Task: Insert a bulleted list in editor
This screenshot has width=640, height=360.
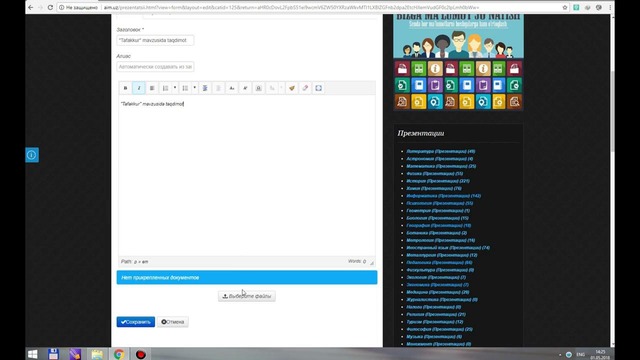Action: point(185,88)
